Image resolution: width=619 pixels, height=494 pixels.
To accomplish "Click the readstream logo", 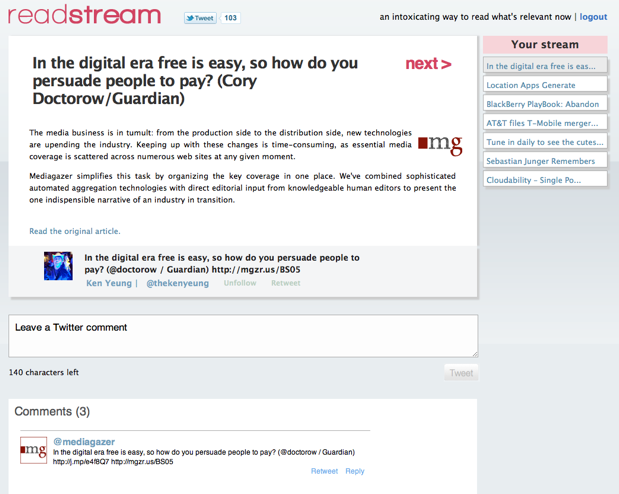I will tap(84, 15).
